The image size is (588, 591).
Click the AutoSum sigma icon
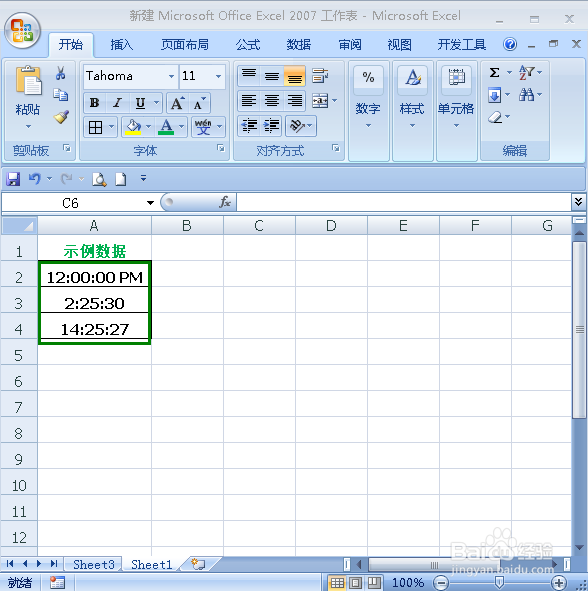[x=495, y=72]
